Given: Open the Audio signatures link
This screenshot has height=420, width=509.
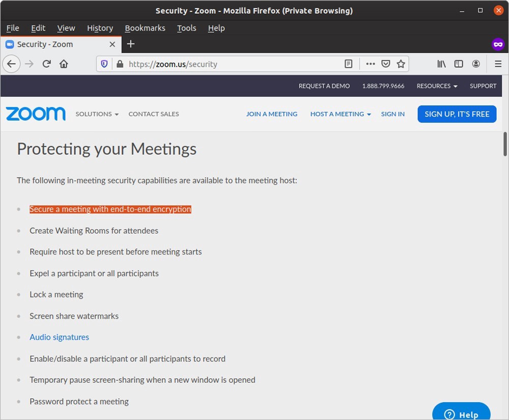Looking at the screenshot, I should (59, 337).
